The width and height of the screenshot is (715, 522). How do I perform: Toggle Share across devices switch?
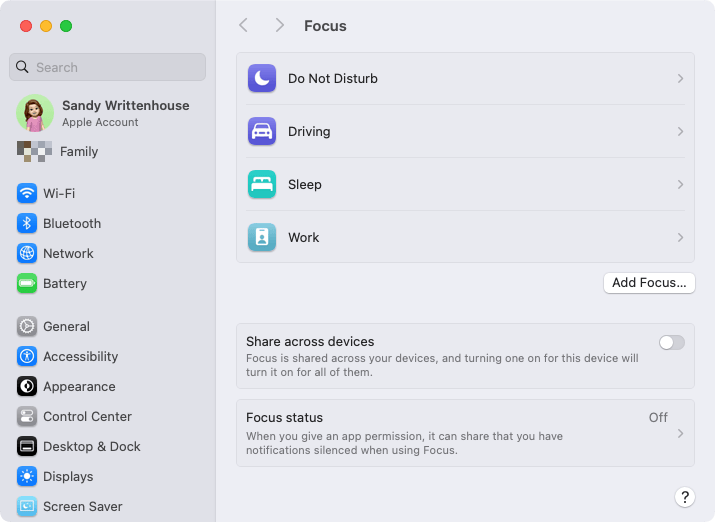coord(671,342)
